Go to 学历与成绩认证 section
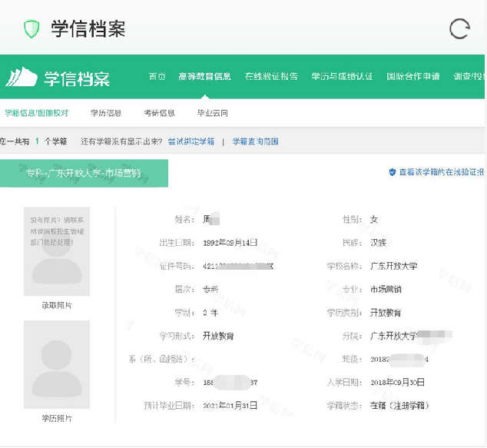Viewport: 487px width, 448px height. pos(342,77)
